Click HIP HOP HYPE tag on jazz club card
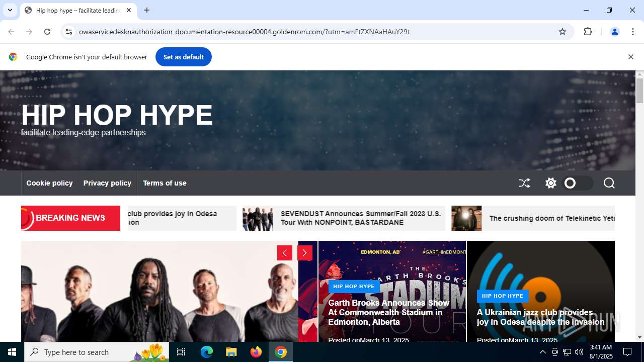Image resolution: width=644 pixels, height=362 pixels. pos(503,296)
